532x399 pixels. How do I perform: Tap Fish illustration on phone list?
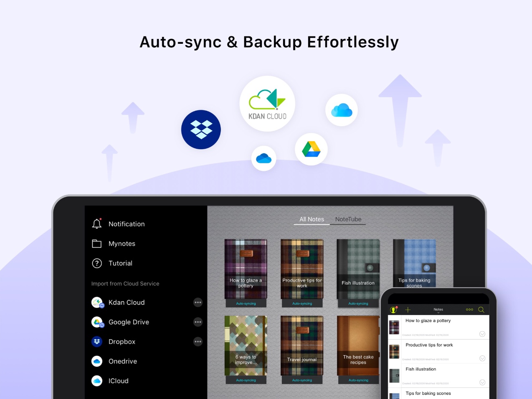click(x=421, y=369)
